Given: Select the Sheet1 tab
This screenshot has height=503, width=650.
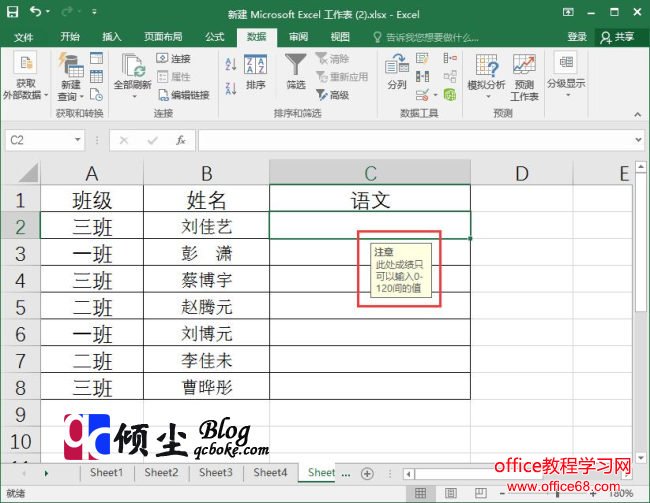Looking at the screenshot, I should coord(107,472).
